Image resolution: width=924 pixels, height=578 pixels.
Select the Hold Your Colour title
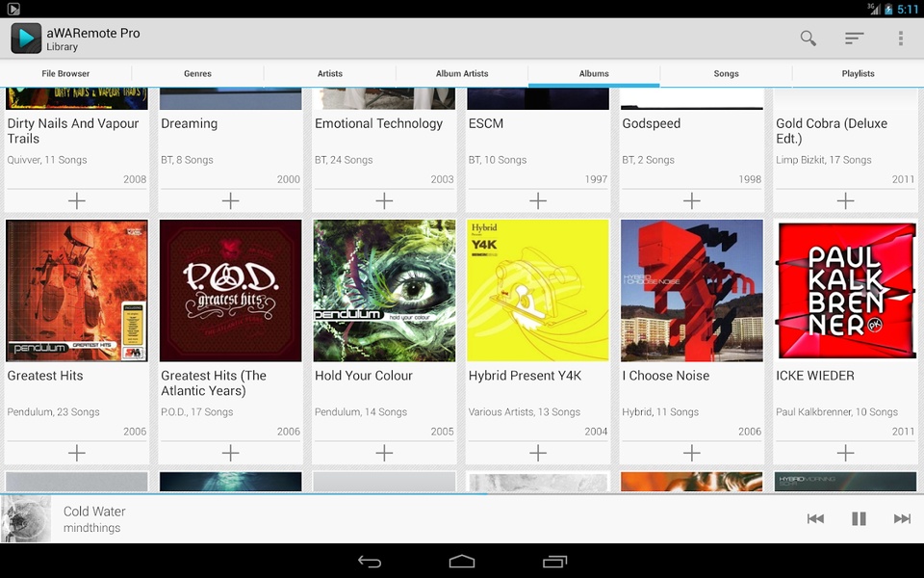[364, 376]
